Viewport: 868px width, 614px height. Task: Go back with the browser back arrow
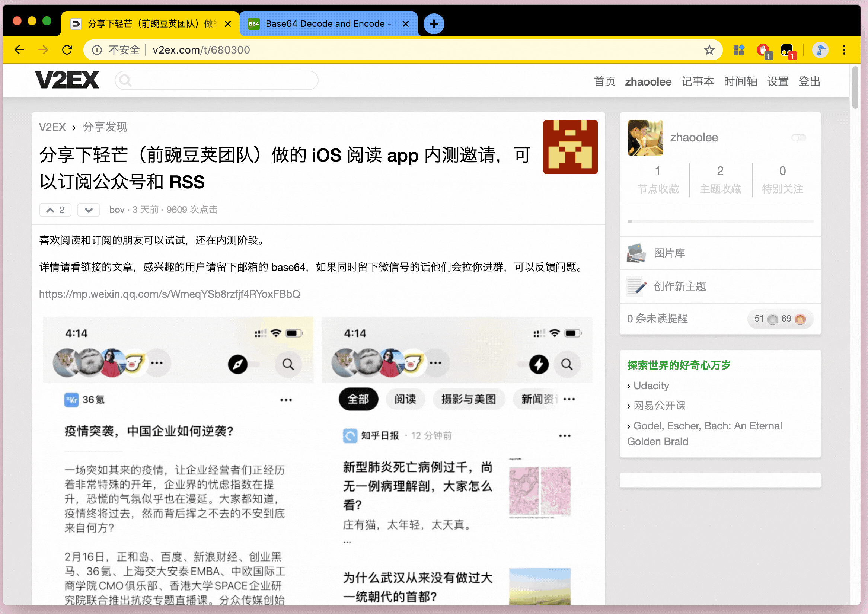point(19,50)
